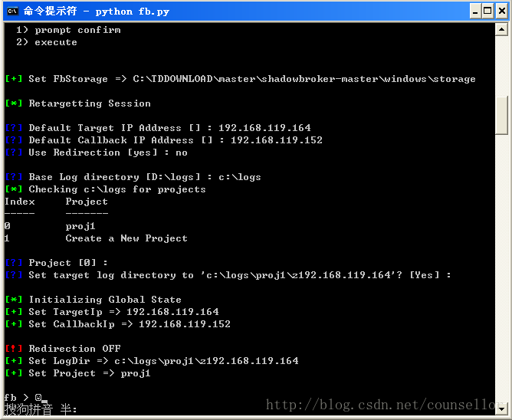
Task: Click the green marker beside Retargetting Session
Action: tap(14, 103)
